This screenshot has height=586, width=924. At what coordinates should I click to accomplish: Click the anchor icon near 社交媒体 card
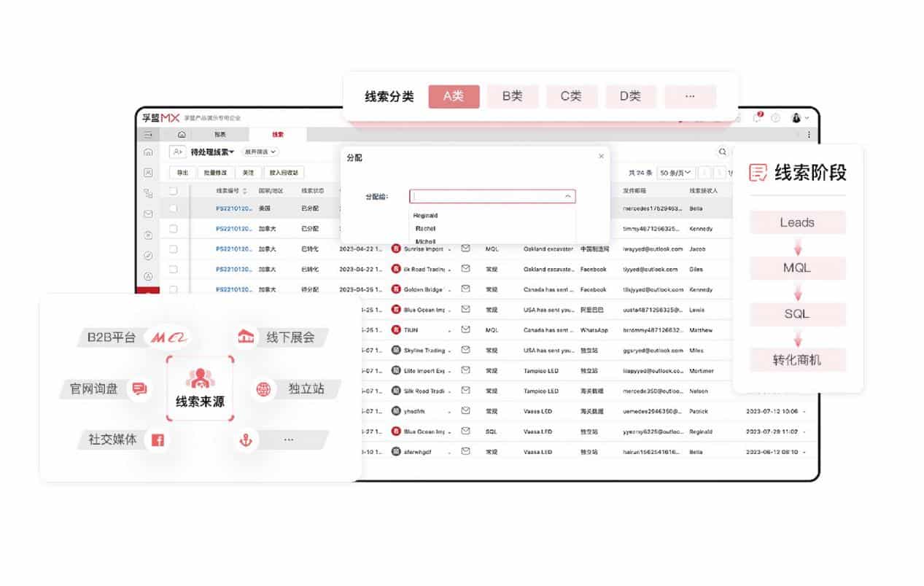pos(246,439)
